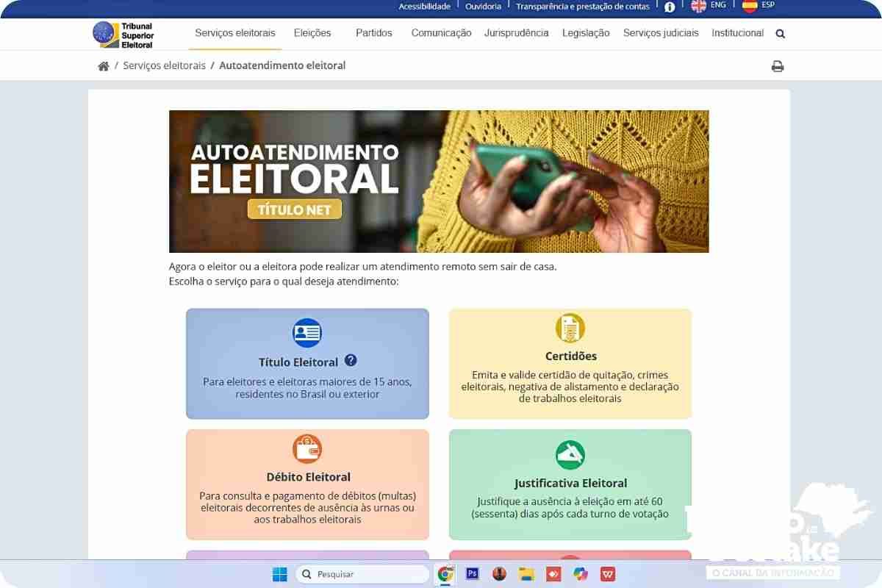Image resolution: width=882 pixels, height=588 pixels.
Task: Open the Título Eleitoral service card
Action: click(x=307, y=364)
